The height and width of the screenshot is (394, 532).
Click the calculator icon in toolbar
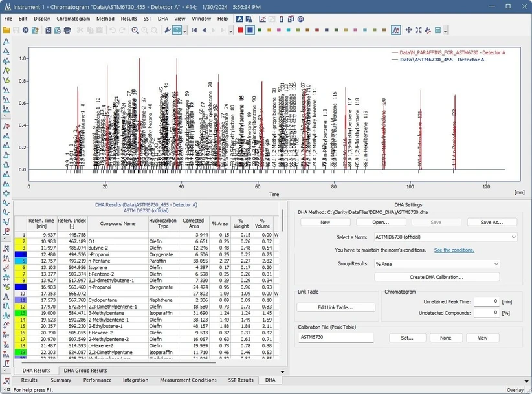438,30
